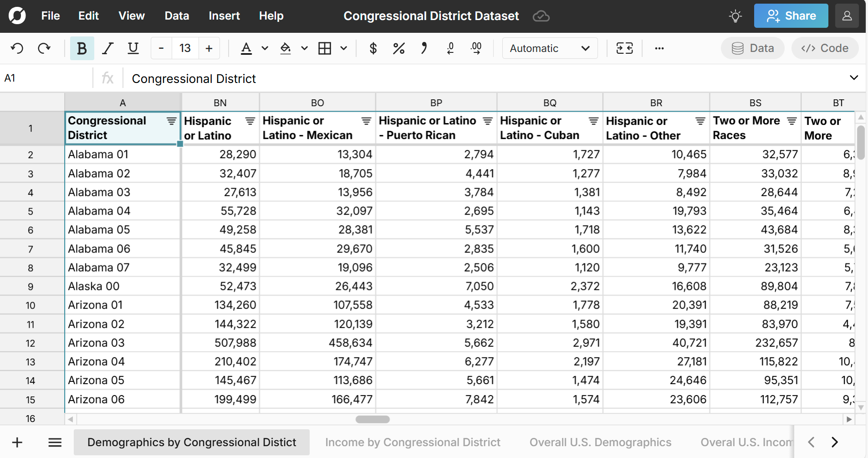Click the cloud sync status icon
This screenshot has width=868, height=458.
pyautogui.click(x=541, y=16)
